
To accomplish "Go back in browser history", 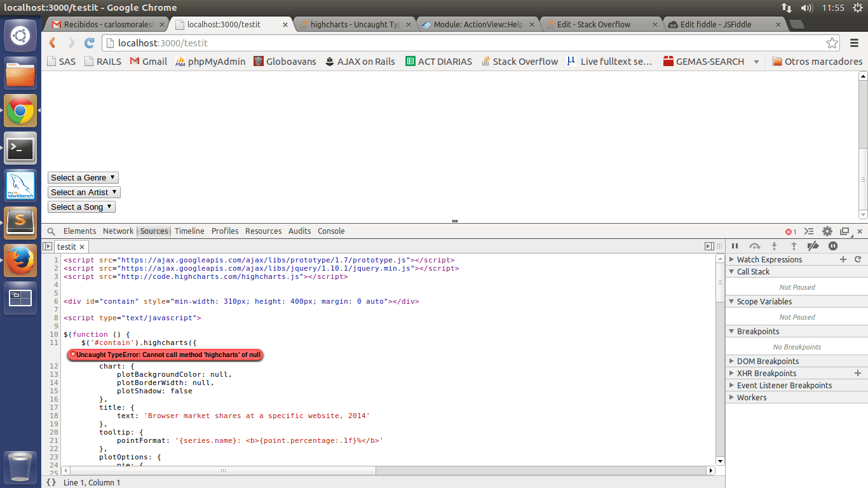I will 53,43.
